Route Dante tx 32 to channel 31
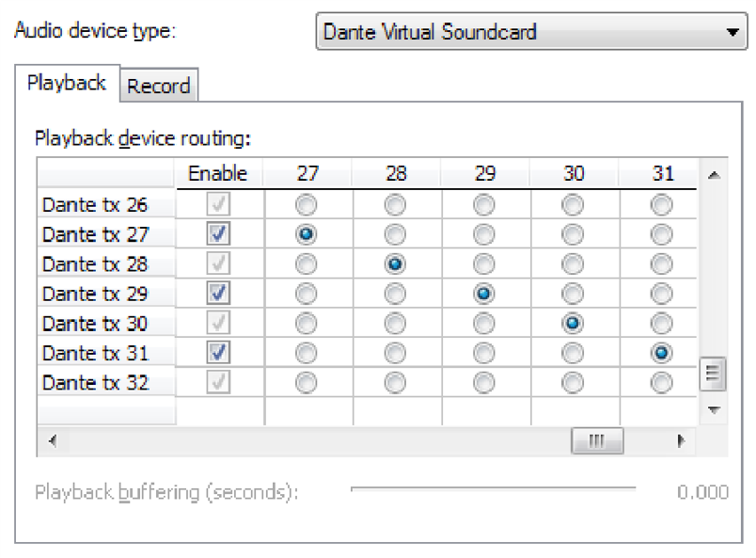Image resolution: width=756 pixels, height=558 pixels. pos(662,383)
